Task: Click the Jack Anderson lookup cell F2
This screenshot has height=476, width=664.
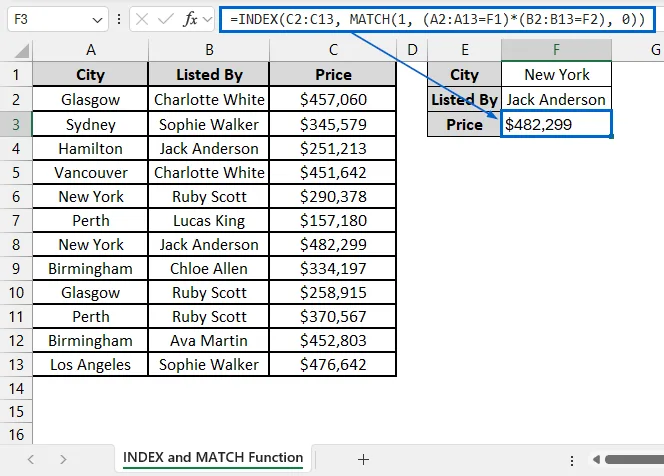Action: tap(556, 100)
